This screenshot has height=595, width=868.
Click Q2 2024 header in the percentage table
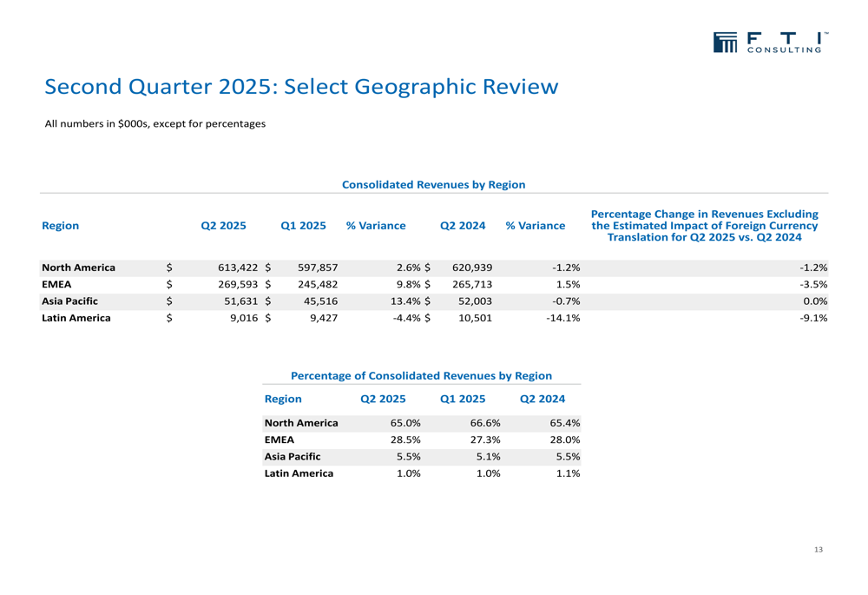tap(542, 400)
